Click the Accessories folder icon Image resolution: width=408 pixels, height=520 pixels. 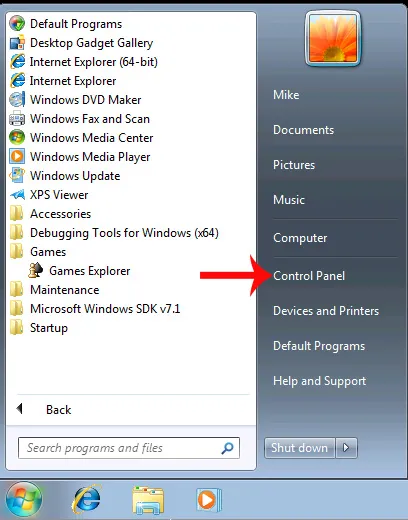(17, 214)
